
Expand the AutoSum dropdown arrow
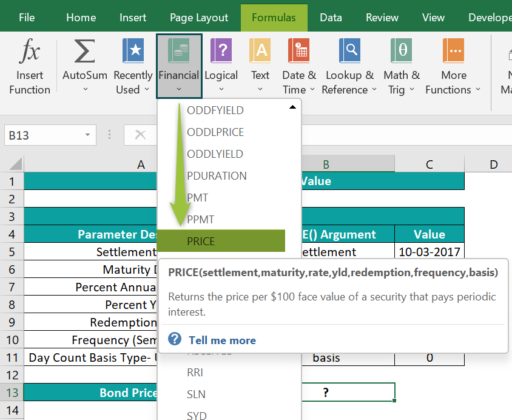[x=85, y=89]
